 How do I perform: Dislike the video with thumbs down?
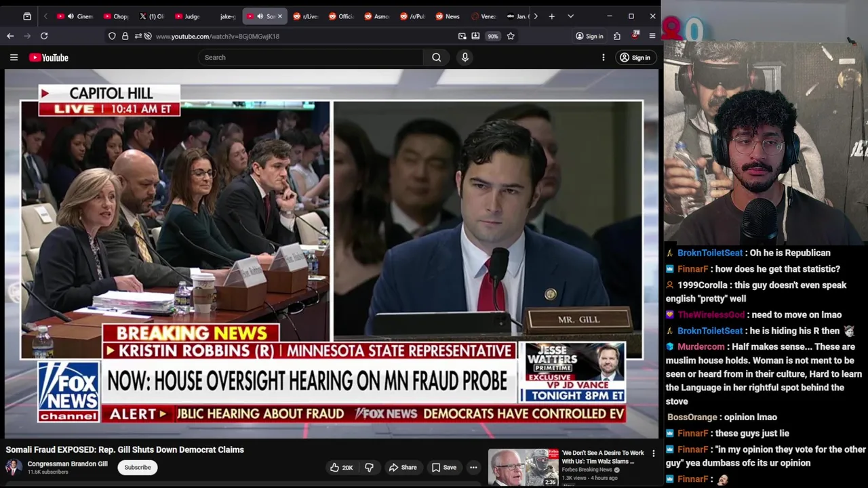(369, 467)
